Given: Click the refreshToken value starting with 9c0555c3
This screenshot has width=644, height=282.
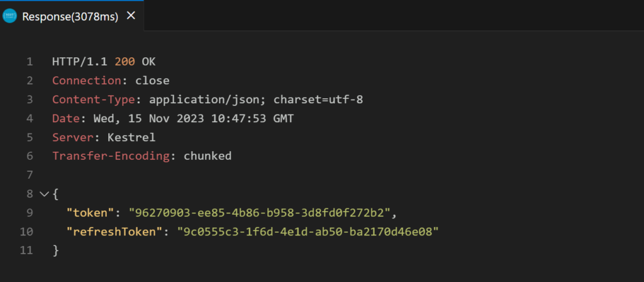Looking at the screenshot, I should [308, 232].
